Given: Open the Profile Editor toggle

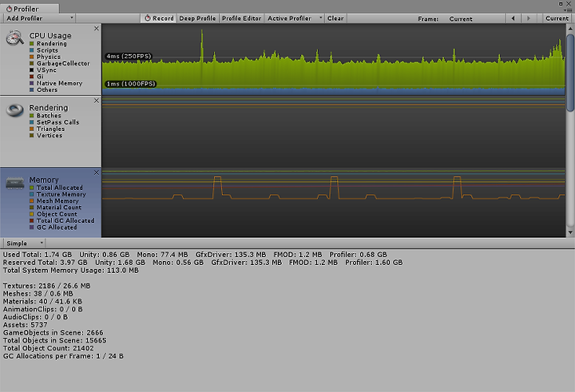Looking at the screenshot, I should coord(241,18).
